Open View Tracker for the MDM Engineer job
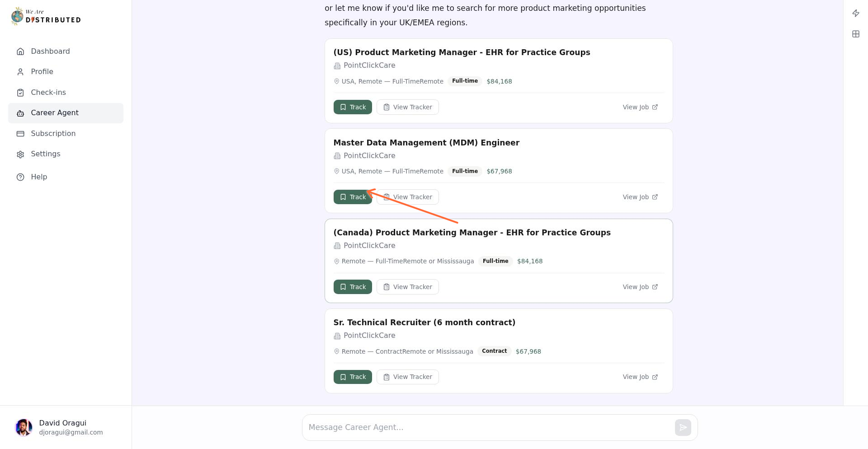Screen dimensions: 868x449 tap(407, 197)
